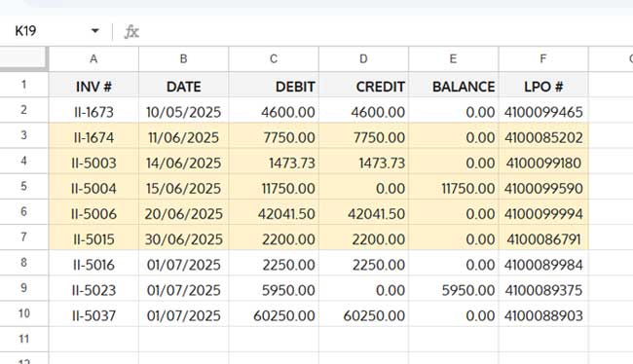The height and width of the screenshot is (364, 633).
Task: Select LPO cell 4100088903
Action: (x=543, y=314)
